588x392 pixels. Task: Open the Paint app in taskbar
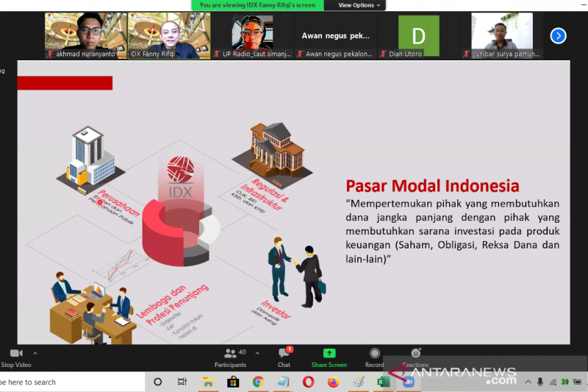point(358,382)
